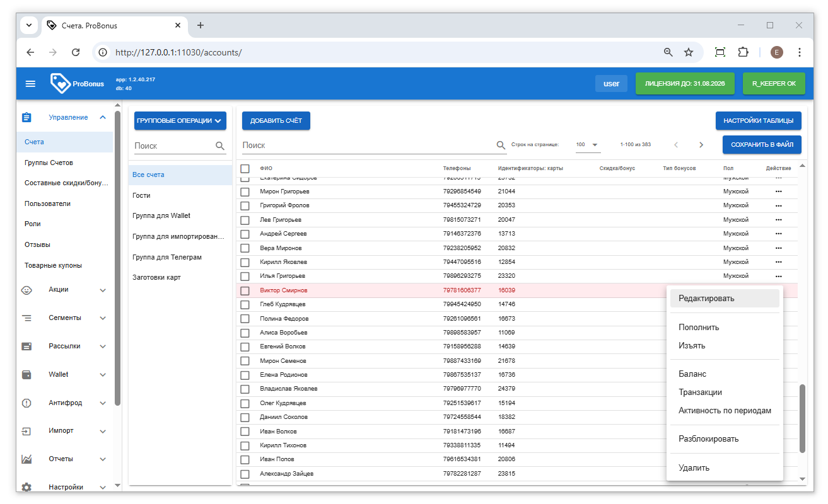This screenshot has width=828, height=504.
Task: Open the hamburger navigation menu
Action: 30,84
